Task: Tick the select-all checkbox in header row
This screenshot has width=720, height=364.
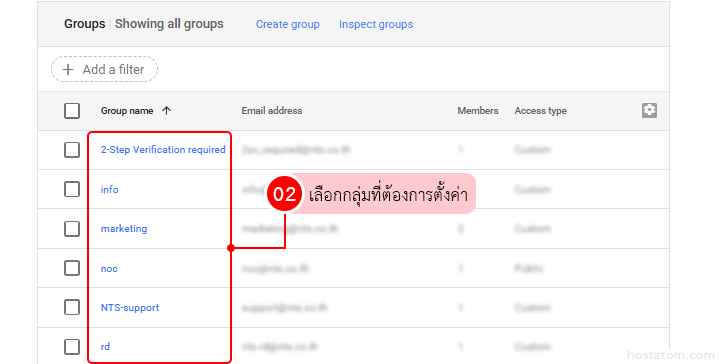Action: pos(72,111)
